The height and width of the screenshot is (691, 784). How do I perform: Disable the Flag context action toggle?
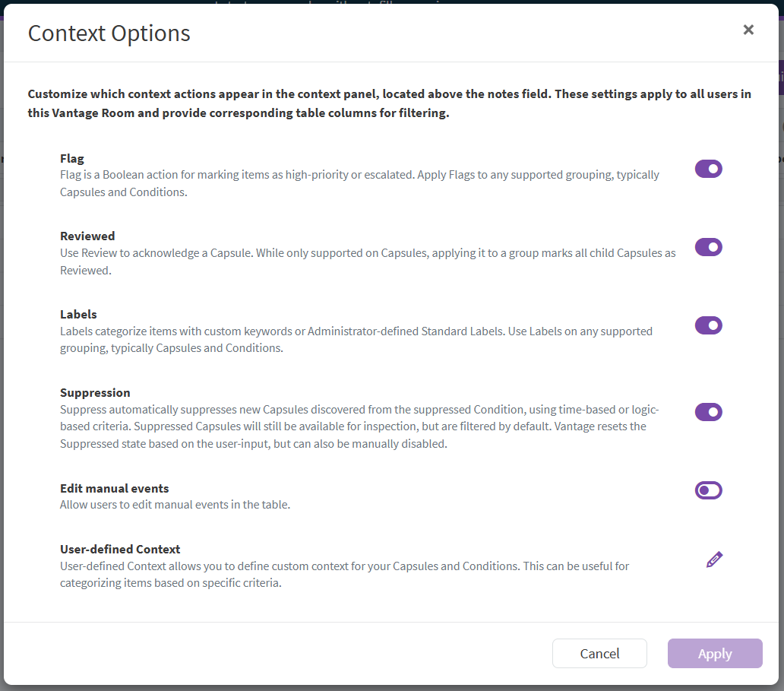(708, 169)
